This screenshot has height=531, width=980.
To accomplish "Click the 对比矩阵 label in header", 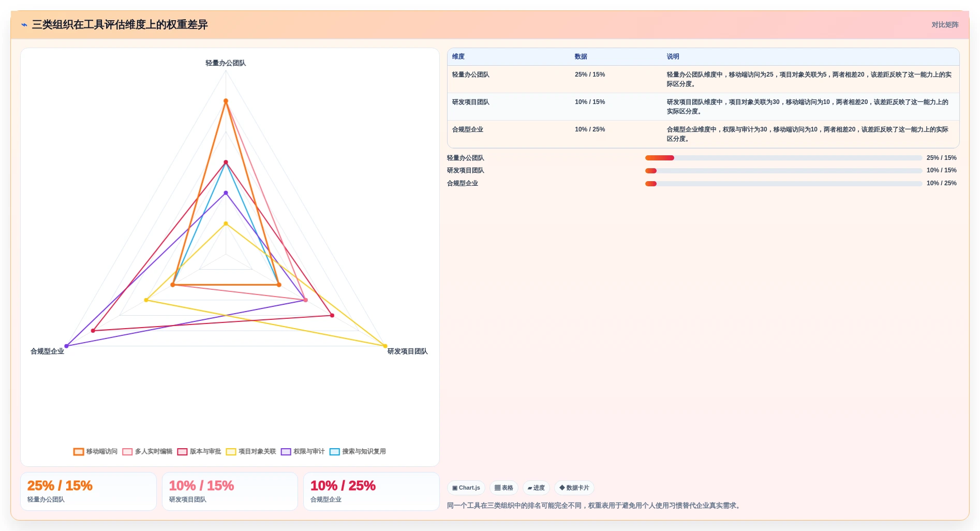I will coord(945,25).
